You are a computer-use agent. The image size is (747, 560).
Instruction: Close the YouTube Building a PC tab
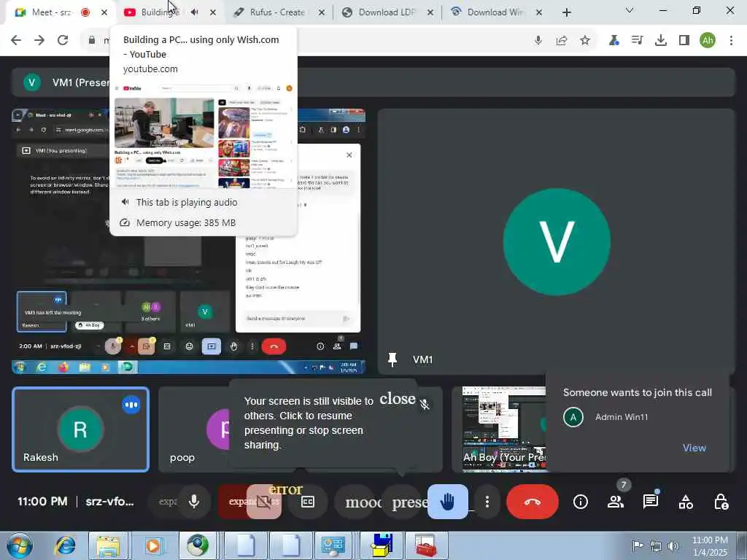tap(213, 12)
